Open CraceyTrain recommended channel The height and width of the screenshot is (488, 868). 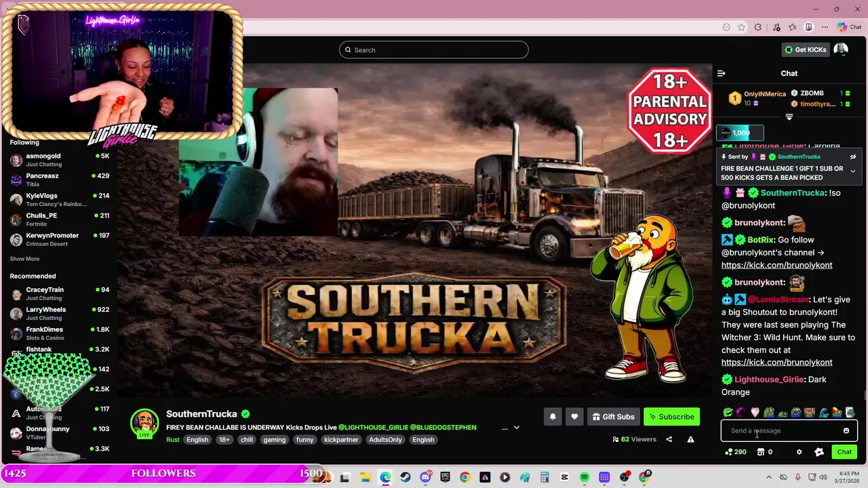coord(60,293)
